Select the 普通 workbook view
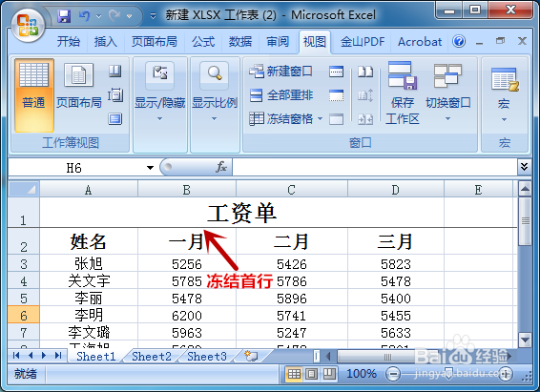 (x=33, y=95)
